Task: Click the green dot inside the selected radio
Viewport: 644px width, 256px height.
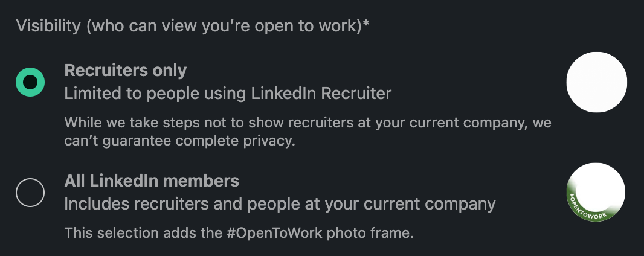Action: click(30, 82)
